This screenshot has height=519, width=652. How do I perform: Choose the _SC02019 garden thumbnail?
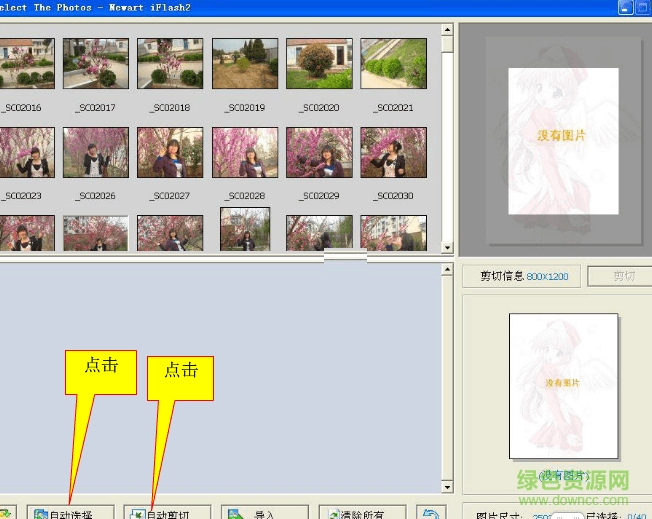pyautogui.click(x=245, y=64)
